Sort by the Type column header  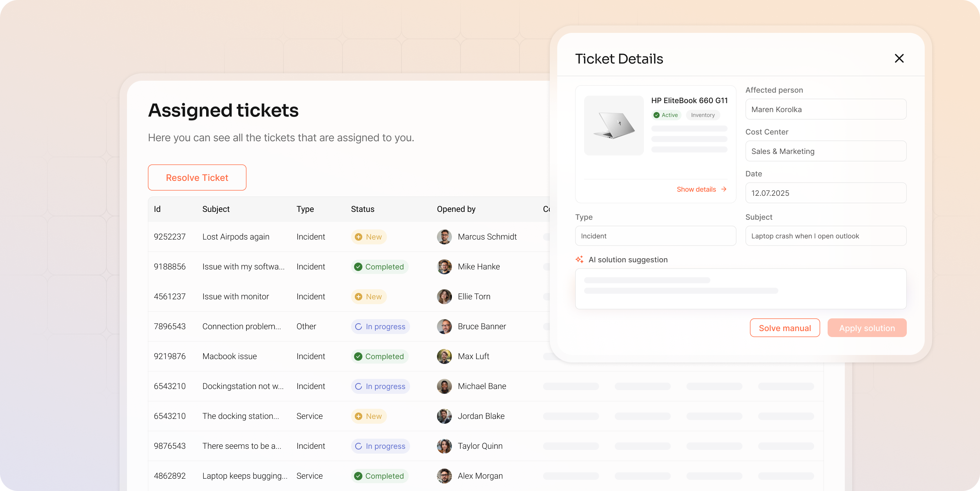coord(305,209)
